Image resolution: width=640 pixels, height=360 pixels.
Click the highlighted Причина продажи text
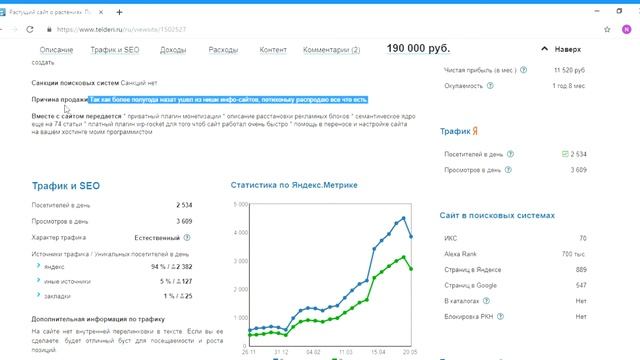[x=228, y=100]
